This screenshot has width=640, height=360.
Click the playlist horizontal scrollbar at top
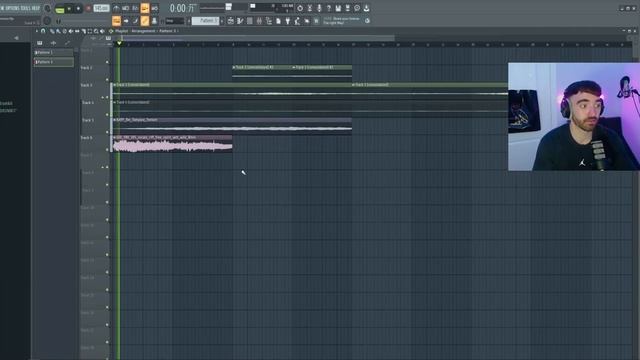click(257, 38)
